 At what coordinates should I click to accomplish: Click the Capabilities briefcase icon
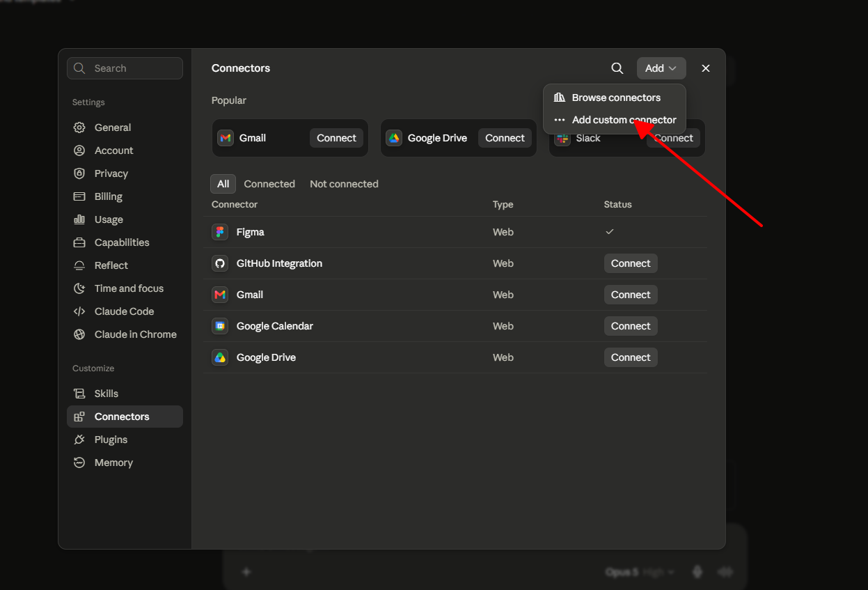(x=79, y=242)
